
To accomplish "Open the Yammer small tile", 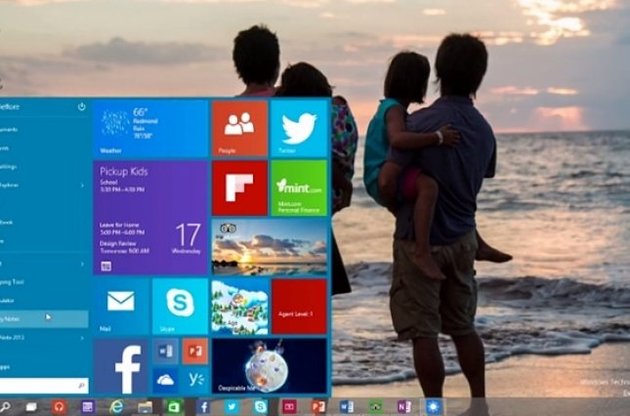I will [x=195, y=380].
